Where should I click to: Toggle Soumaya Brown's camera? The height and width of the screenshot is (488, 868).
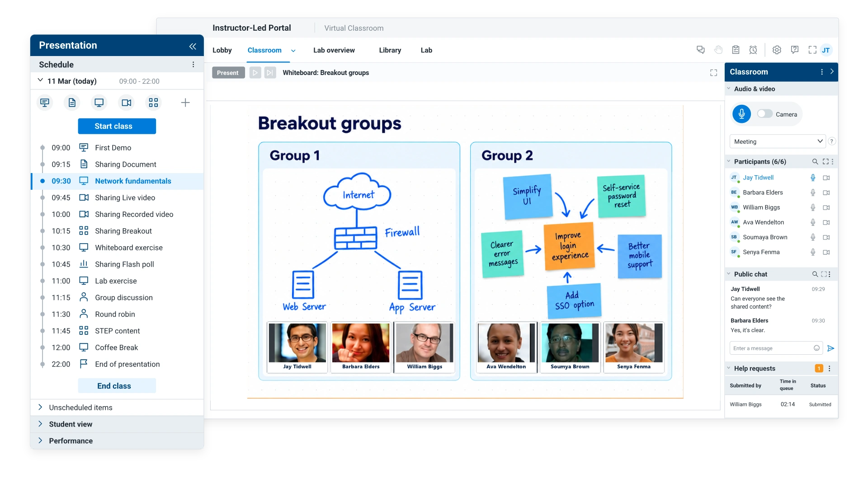pos(826,237)
